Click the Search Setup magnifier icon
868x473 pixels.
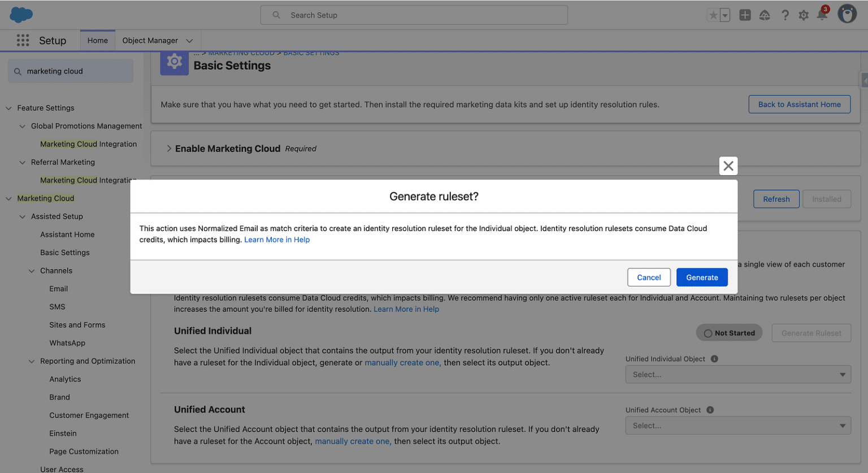[x=276, y=15]
